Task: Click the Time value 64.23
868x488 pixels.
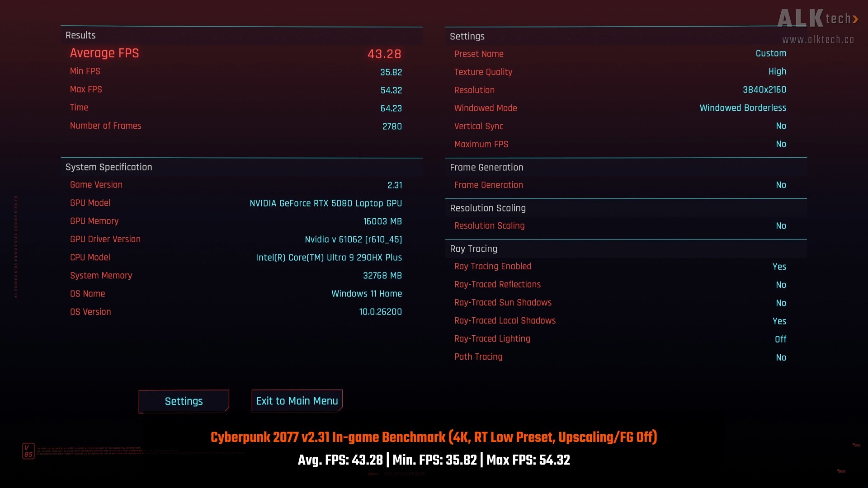Action: tap(391, 108)
